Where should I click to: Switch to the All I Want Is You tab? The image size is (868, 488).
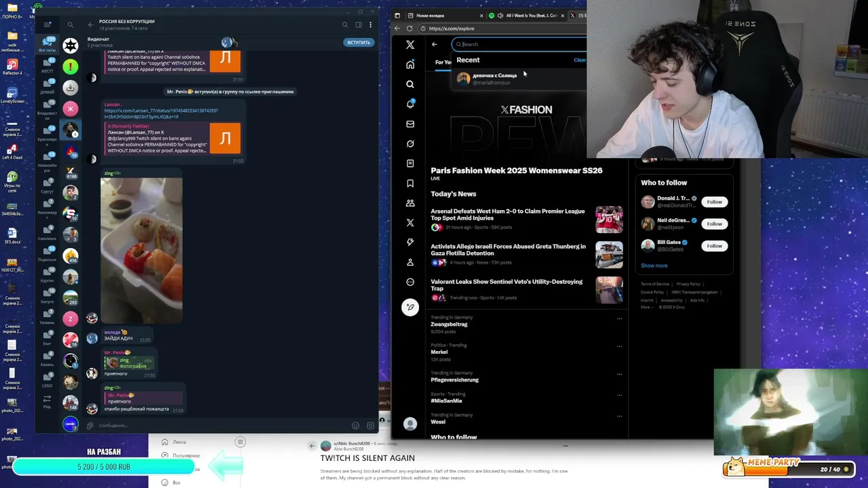click(x=528, y=15)
